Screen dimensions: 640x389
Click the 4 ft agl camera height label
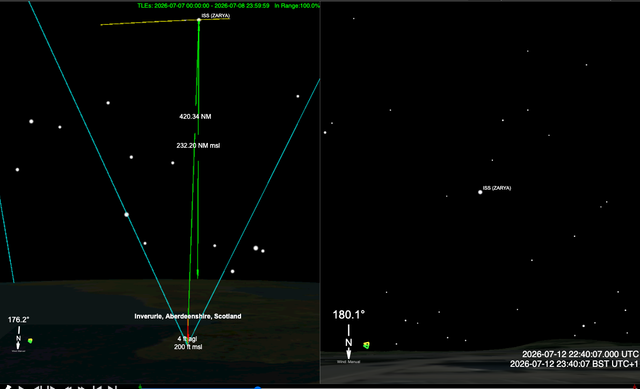click(x=187, y=339)
